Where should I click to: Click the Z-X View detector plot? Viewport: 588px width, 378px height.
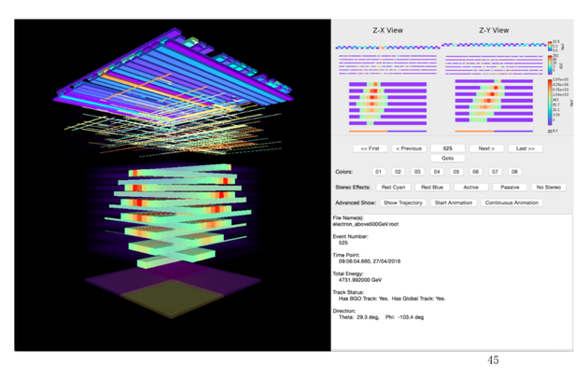(387, 89)
